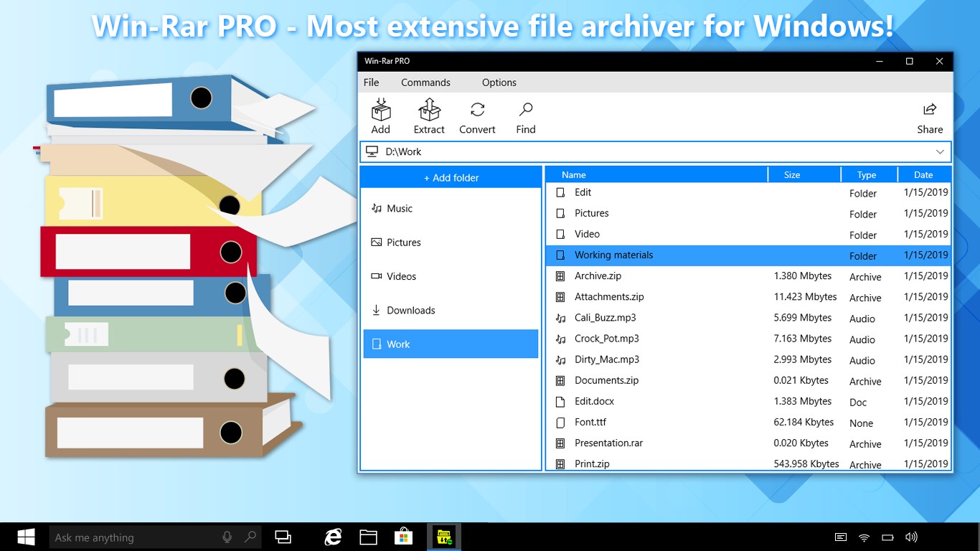This screenshot has height=551, width=980.
Task: Select the Presentation.rar file name
Action: (608, 443)
